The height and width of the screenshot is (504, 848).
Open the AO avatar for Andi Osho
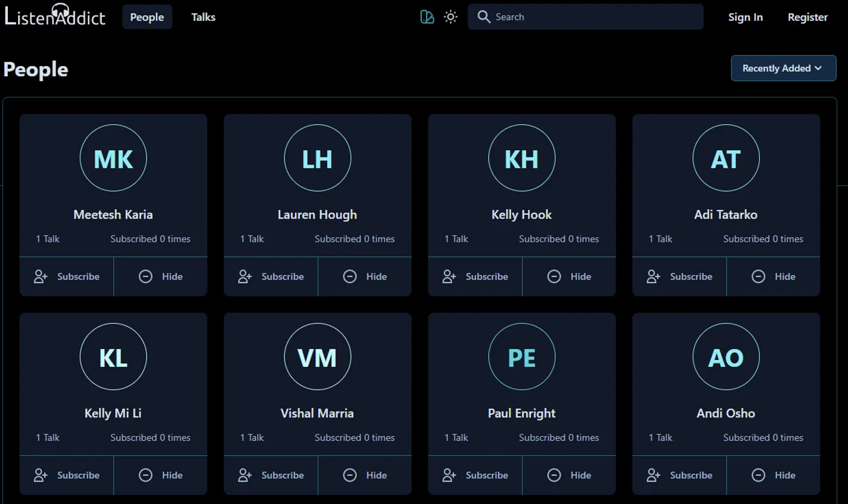coord(726,357)
